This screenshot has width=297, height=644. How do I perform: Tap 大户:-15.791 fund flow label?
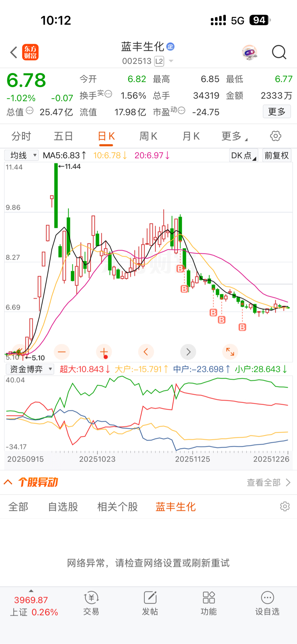142,369
